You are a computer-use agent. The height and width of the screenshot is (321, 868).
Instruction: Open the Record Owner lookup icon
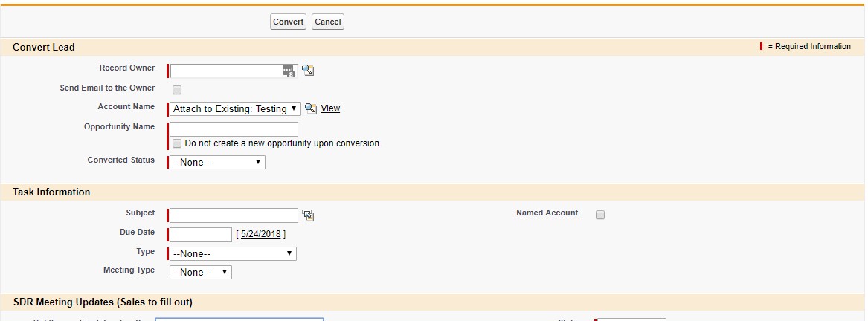pos(308,70)
